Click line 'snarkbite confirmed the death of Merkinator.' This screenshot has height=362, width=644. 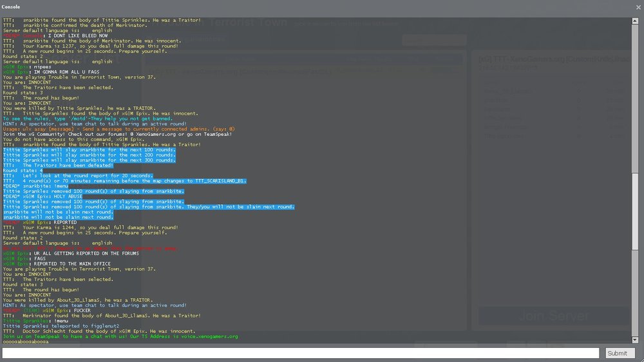[75, 26]
